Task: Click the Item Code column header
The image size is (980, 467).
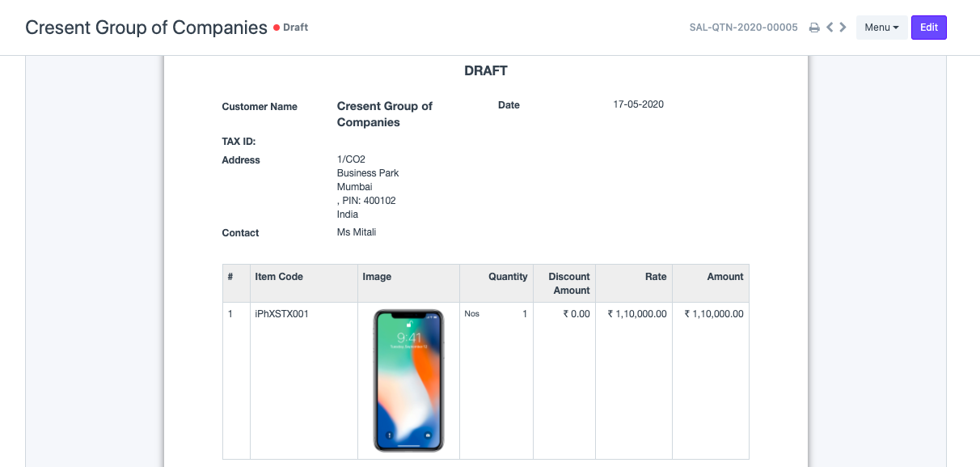Action: coord(279,277)
